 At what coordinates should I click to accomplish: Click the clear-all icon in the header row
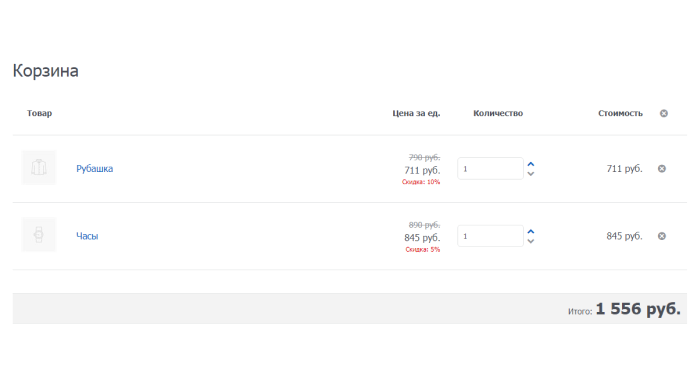click(x=664, y=113)
